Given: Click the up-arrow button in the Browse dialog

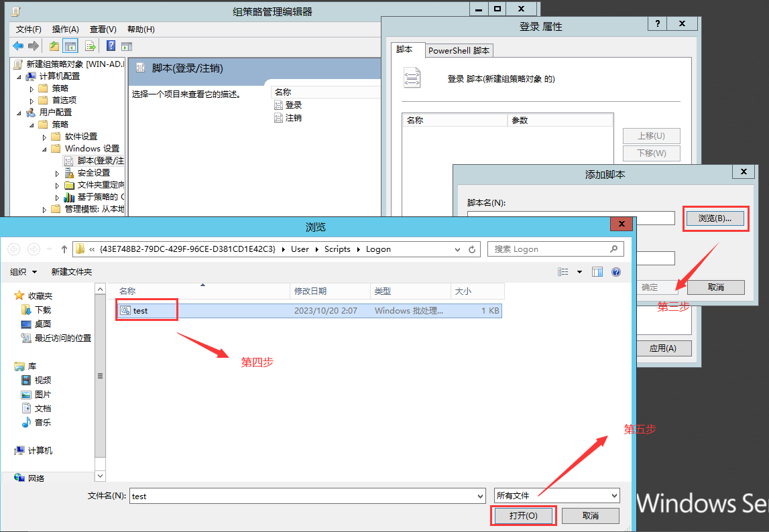Looking at the screenshot, I should [64, 249].
